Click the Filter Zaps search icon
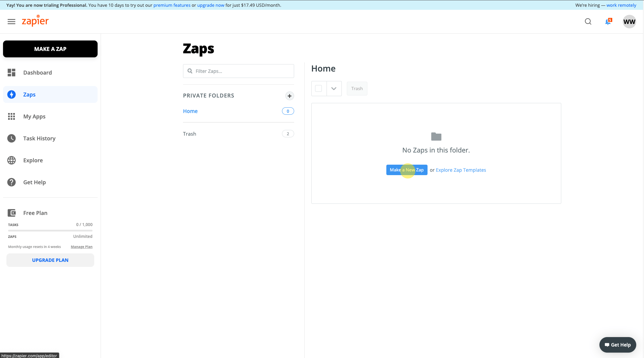This screenshot has width=644, height=358. (x=190, y=71)
